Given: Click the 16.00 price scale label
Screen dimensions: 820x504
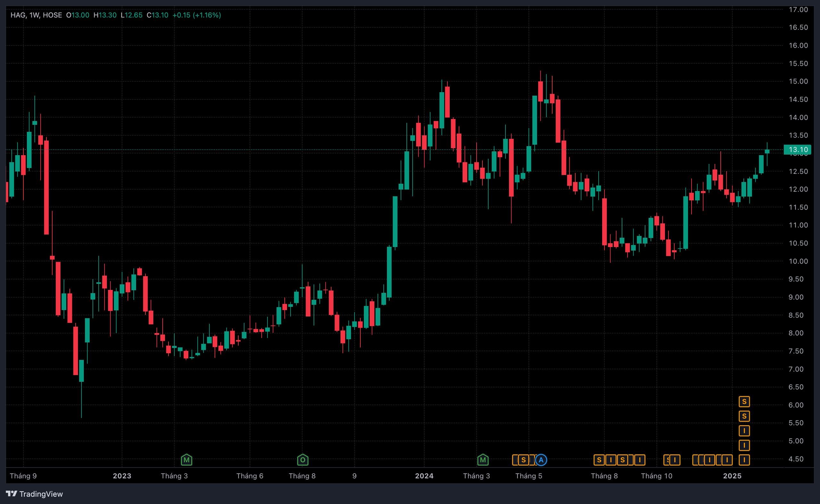Looking at the screenshot, I should (x=798, y=45).
